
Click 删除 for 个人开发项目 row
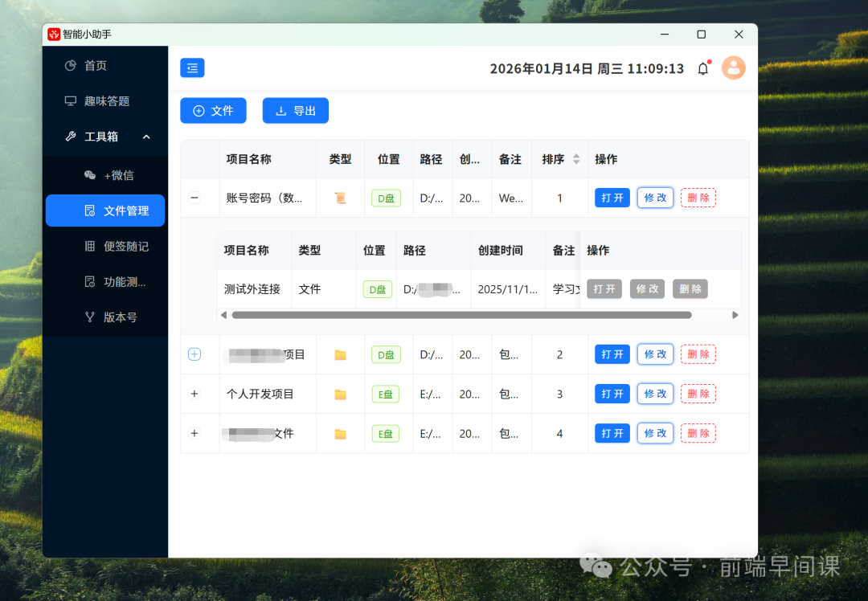(x=698, y=394)
